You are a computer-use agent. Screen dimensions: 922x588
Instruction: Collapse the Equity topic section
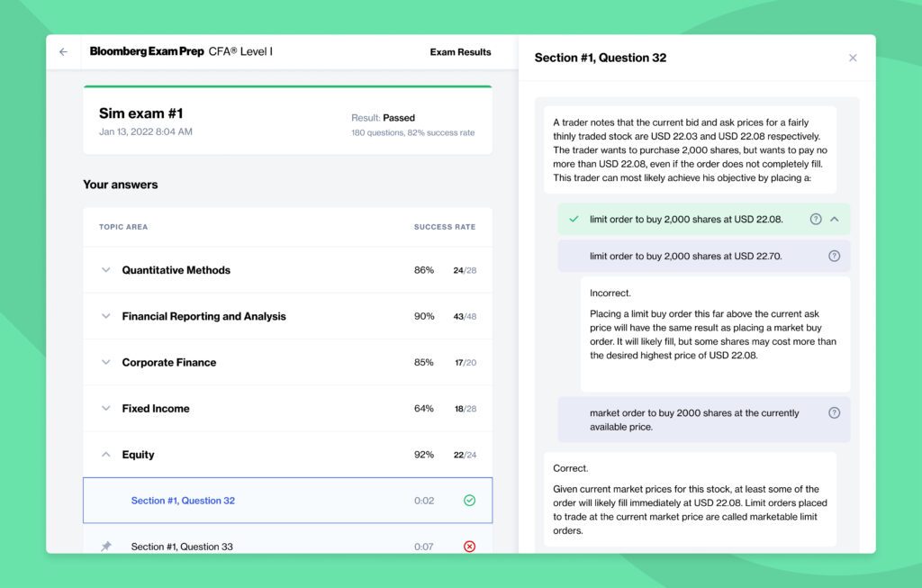tap(106, 455)
